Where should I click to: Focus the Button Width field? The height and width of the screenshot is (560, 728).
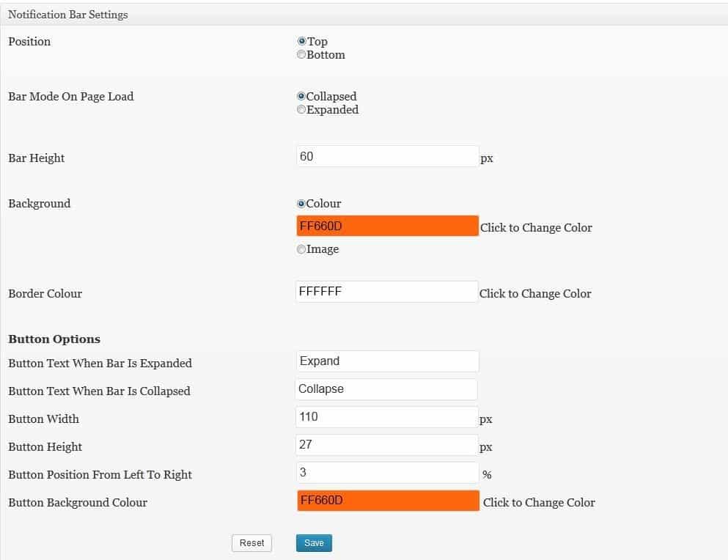(387, 417)
